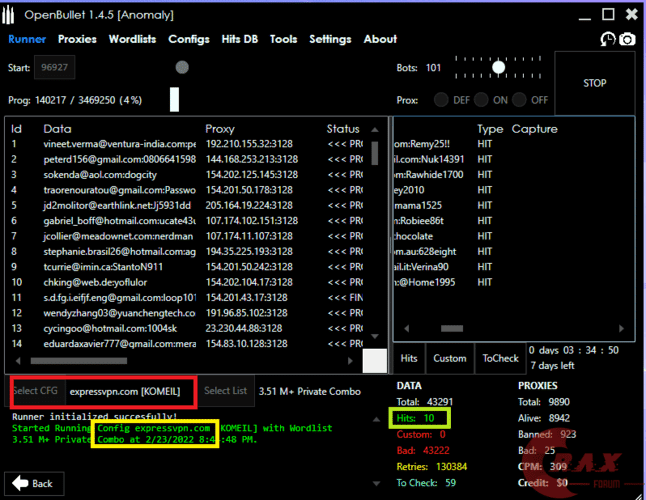Click the Retries: 130384 counter

click(431, 467)
